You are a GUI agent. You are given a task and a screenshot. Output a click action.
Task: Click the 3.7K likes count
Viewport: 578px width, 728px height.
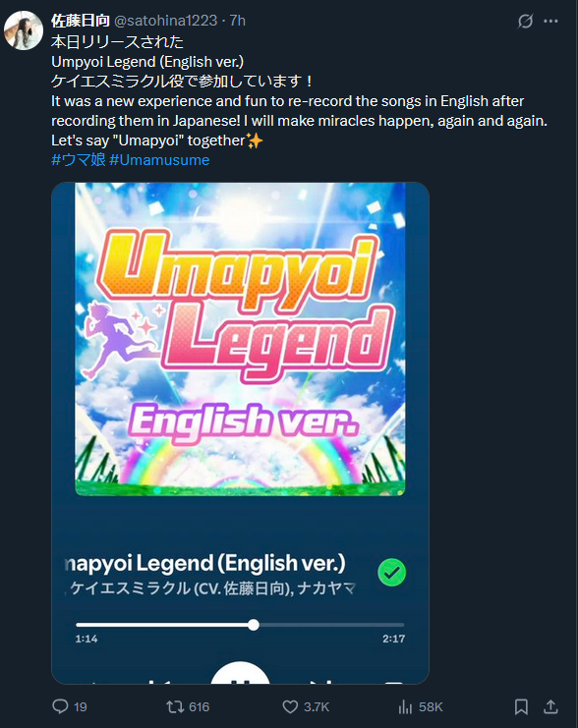click(x=317, y=706)
